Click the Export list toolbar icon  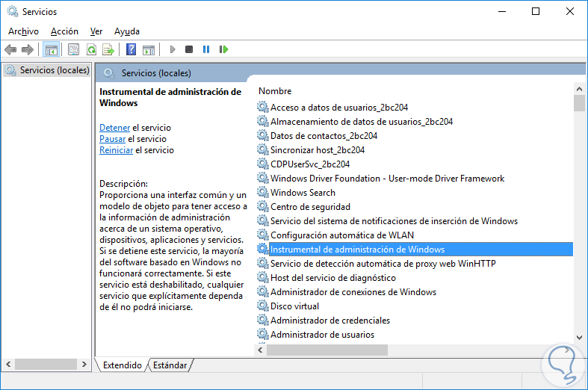pyautogui.click(x=108, y=49)
